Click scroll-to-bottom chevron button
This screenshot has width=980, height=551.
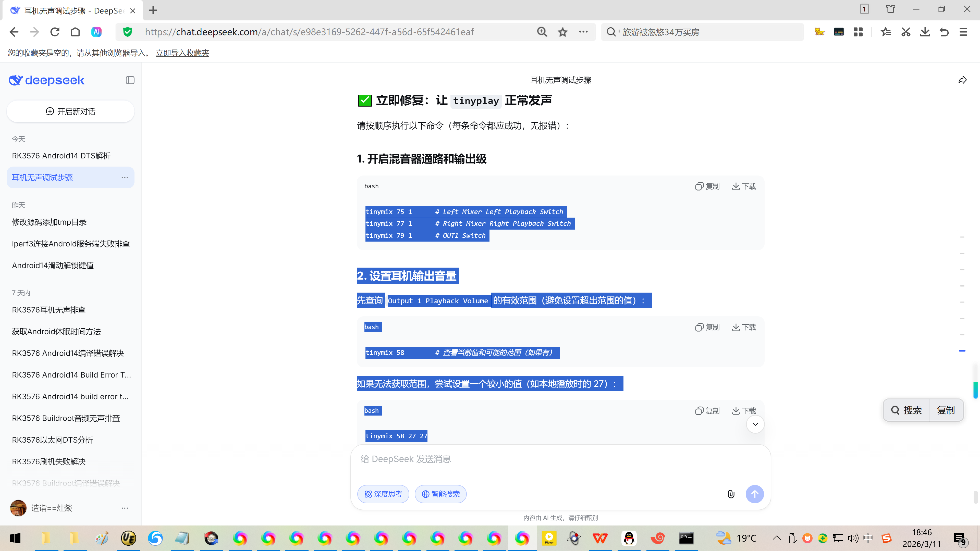pos(755,424)
